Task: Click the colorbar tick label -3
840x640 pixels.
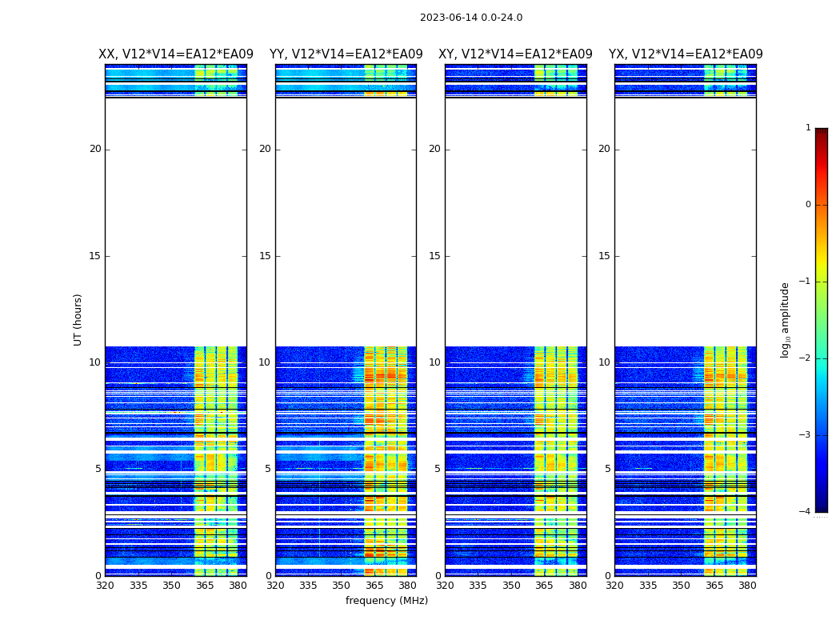Action: [x=806, y=435]
